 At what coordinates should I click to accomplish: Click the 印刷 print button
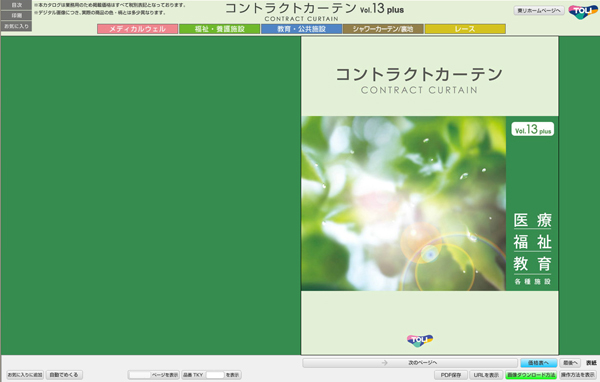[x=16, y=15]
